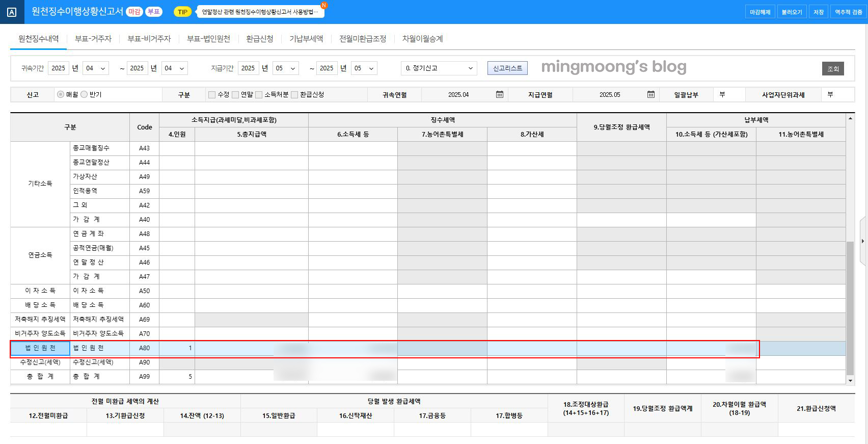The image size is (868, 444).
Task: Click the 21.환급신청액 column header
Action: pyautogui.click(x=816, y=408)
